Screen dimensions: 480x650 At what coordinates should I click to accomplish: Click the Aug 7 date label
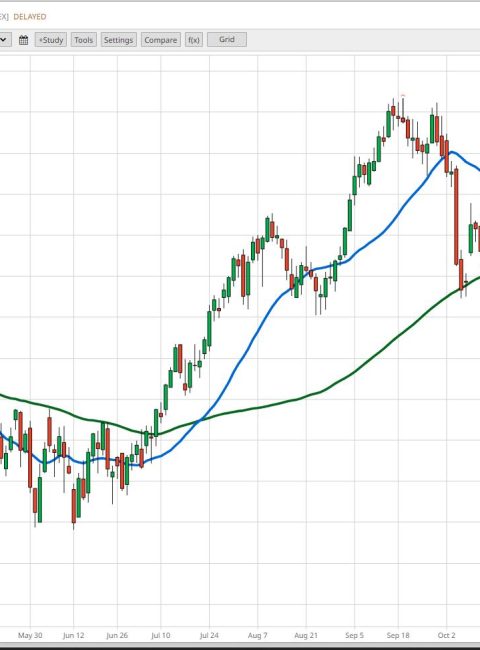click(x=257, y=635)
